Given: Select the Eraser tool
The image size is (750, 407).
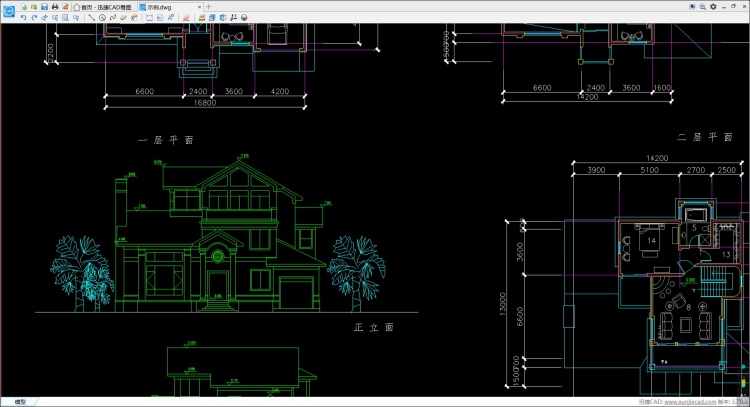Looking at the screenshot, I should click(x=186, y=18).
